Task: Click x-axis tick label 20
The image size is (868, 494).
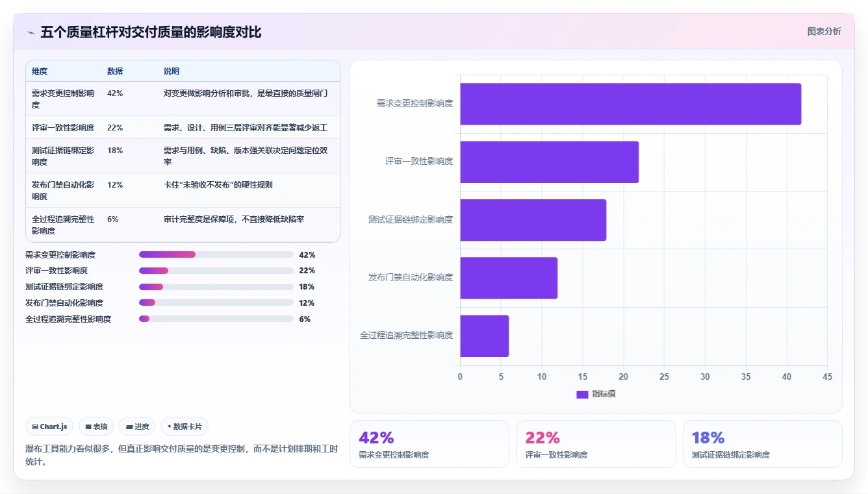Action: (x=623, y=377)
